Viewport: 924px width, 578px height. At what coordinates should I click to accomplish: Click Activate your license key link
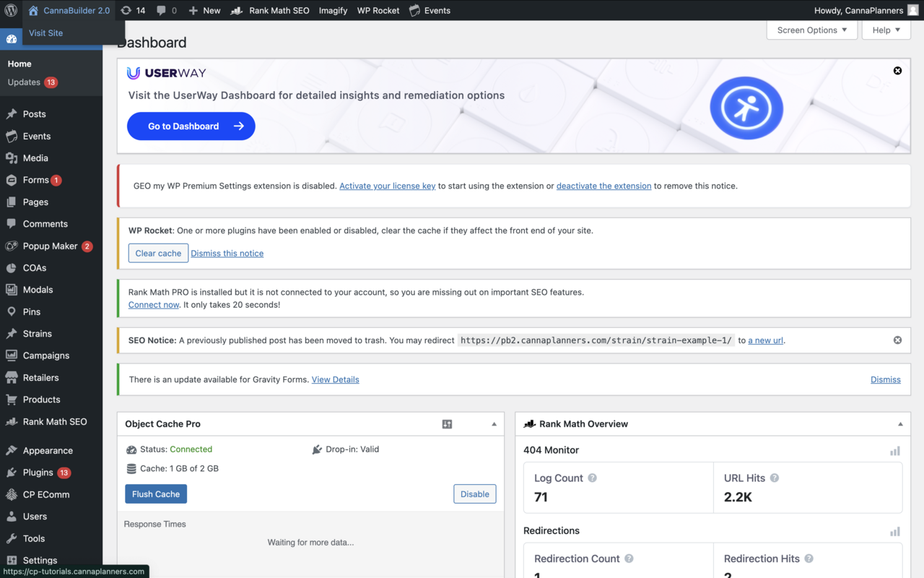point(388,186)
